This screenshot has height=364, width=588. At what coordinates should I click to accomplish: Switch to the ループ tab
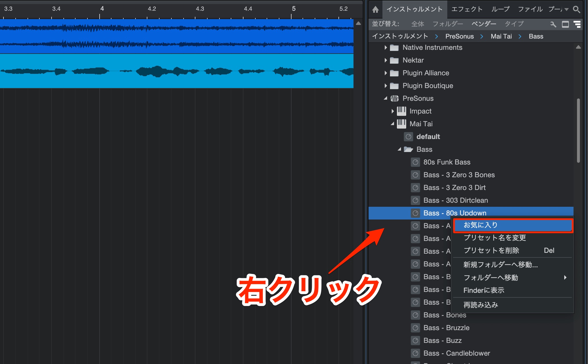[x=500, y=9]
